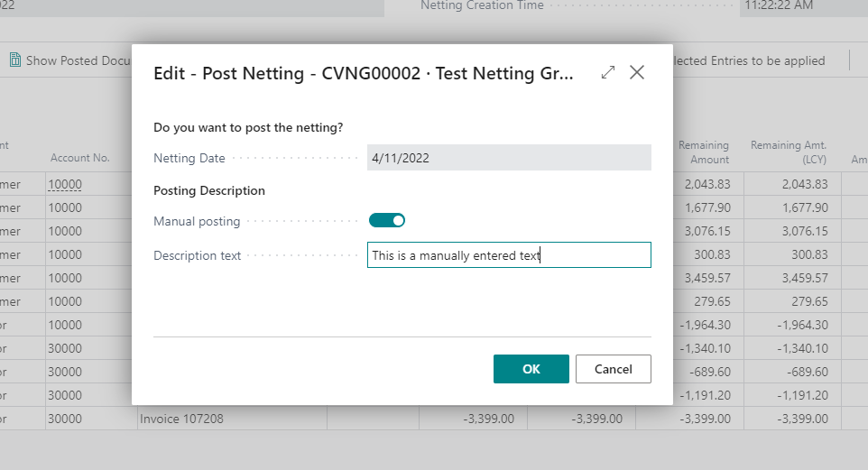Click the Remaining Amount column header
The height and width of the screenshot is (470, 868).
[703, 152]
